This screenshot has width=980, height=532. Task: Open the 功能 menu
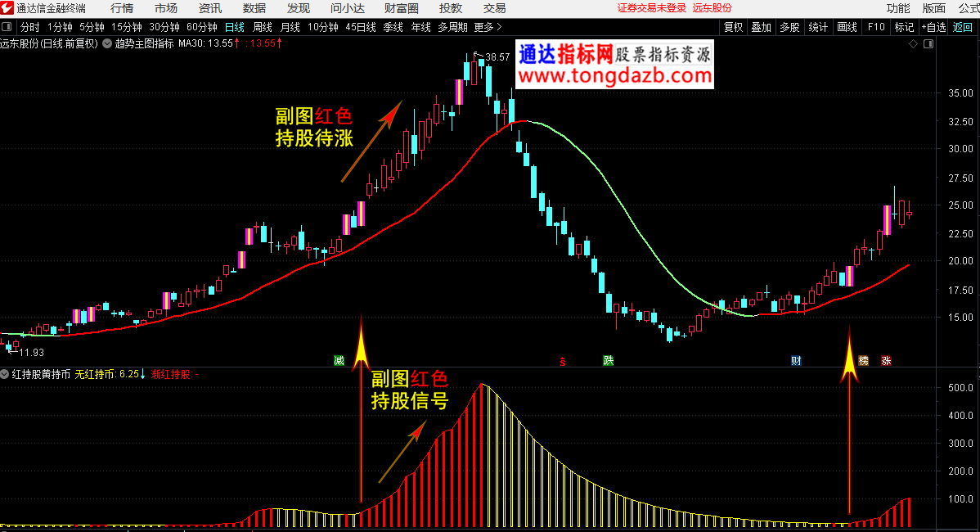[898, 8]
